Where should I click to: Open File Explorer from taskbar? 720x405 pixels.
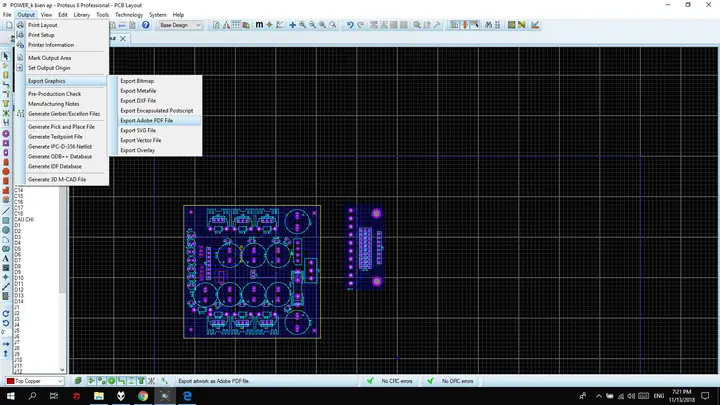point(99,396)
